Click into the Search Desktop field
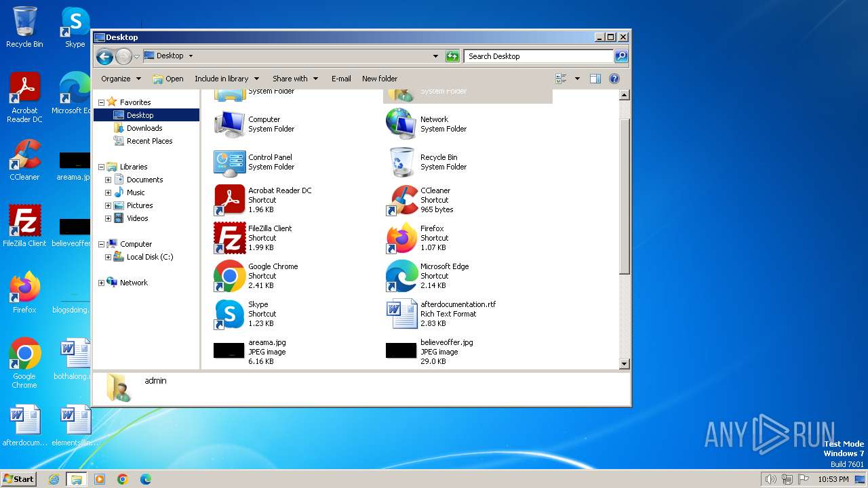868x488 pixels. [x=539, y=56]
